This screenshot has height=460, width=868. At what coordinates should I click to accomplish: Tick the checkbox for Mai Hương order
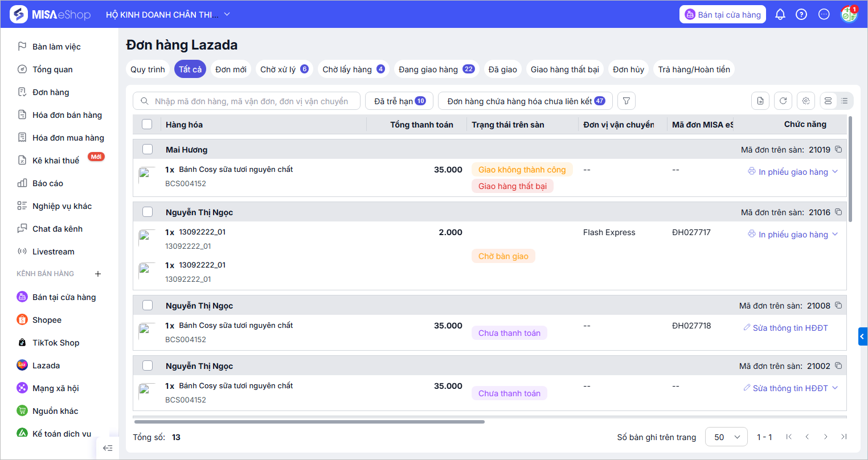[148, 150]
